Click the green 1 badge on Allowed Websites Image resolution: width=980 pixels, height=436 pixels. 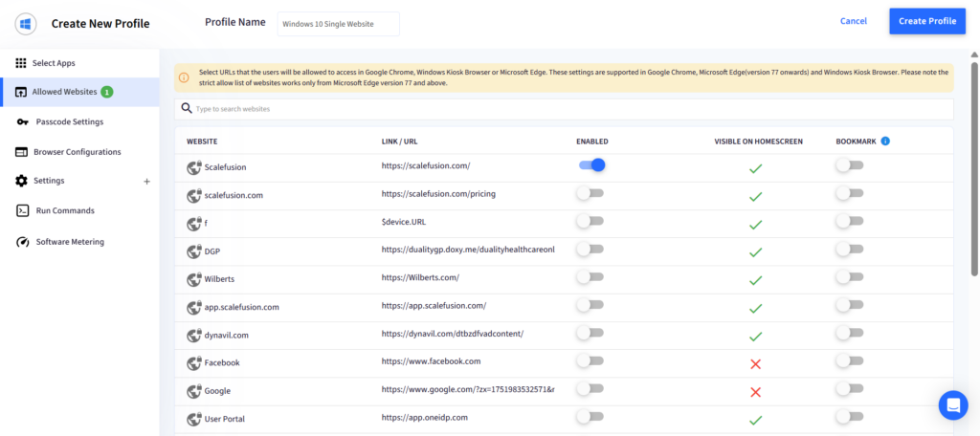106,92
